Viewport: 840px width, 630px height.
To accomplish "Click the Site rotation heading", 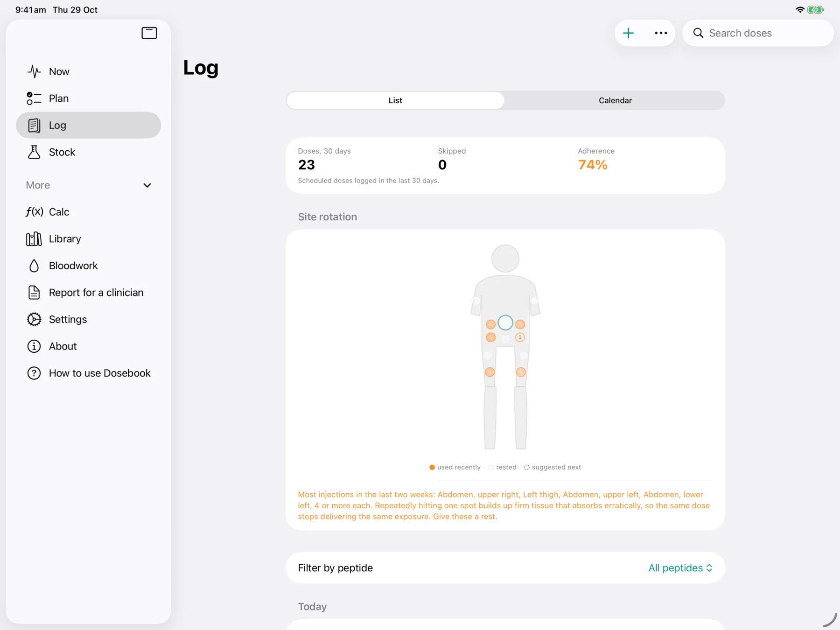I will pos(328,217).
